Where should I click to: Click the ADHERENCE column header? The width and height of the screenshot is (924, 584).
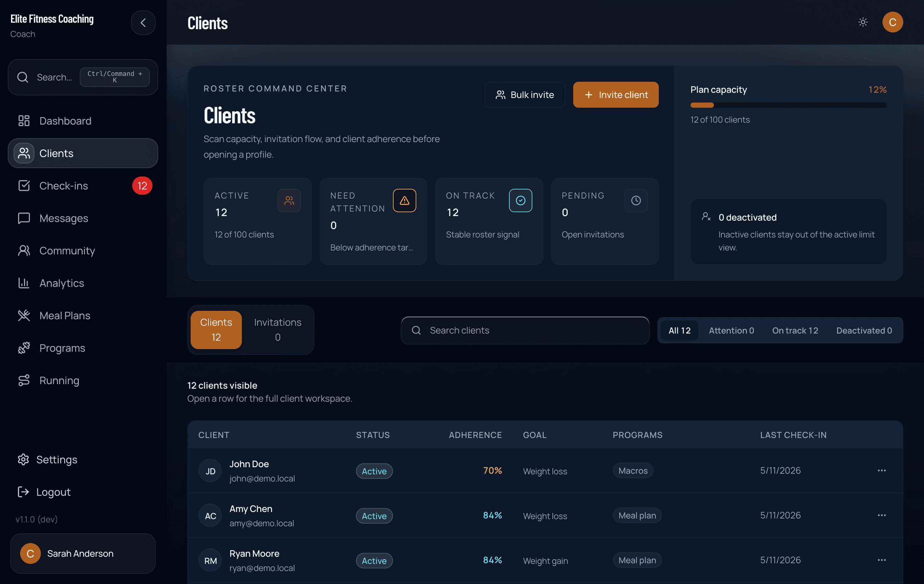tap(475, 435)
